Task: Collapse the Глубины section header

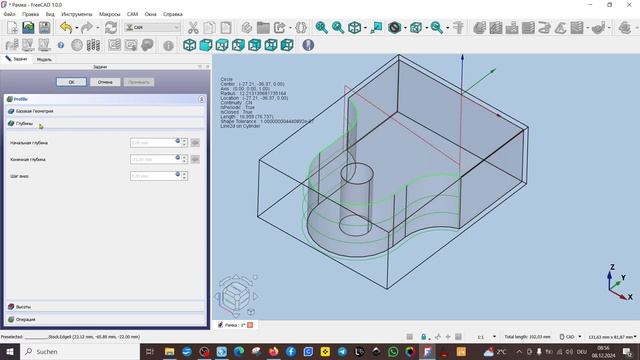Action: (x=104, y=123)
